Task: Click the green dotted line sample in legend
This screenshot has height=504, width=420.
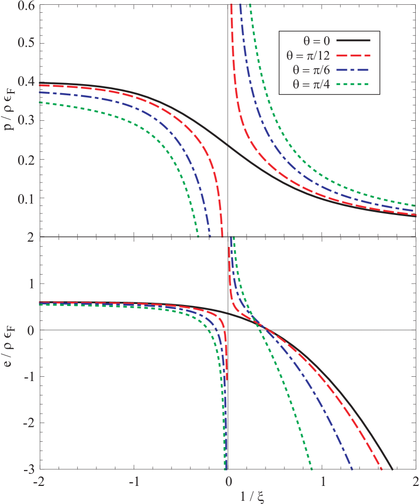Action: click(x=353, y=84)
